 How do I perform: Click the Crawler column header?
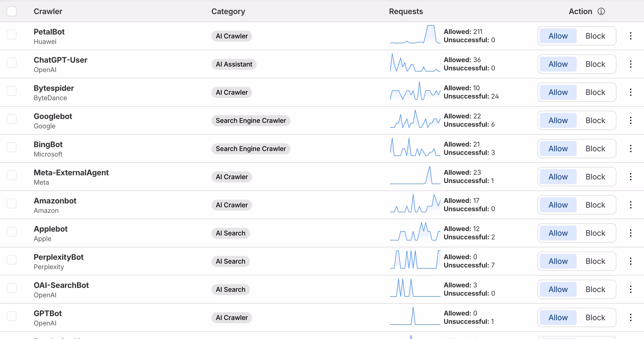click(48, 11)
